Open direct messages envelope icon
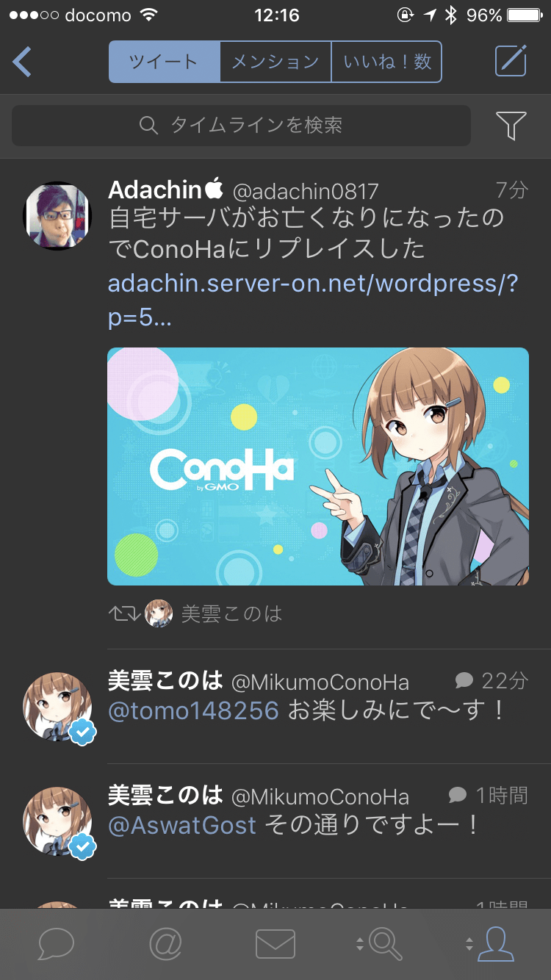The image size is (551, 980). [275, 944]
